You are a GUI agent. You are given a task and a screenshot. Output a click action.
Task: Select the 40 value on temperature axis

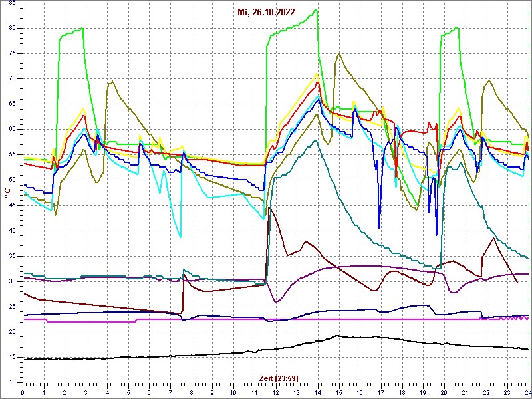click(11, 231)
